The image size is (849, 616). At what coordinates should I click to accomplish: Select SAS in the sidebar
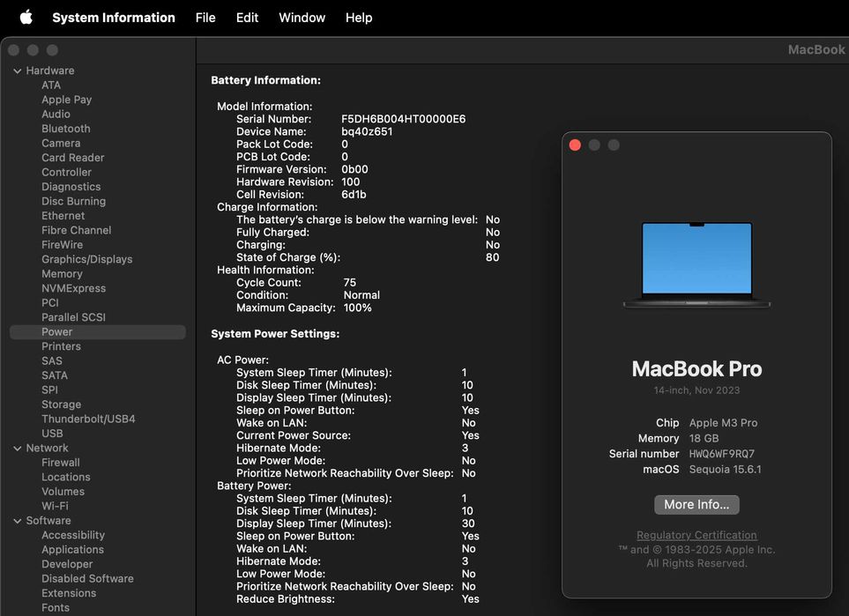click(x=51, y=361)
